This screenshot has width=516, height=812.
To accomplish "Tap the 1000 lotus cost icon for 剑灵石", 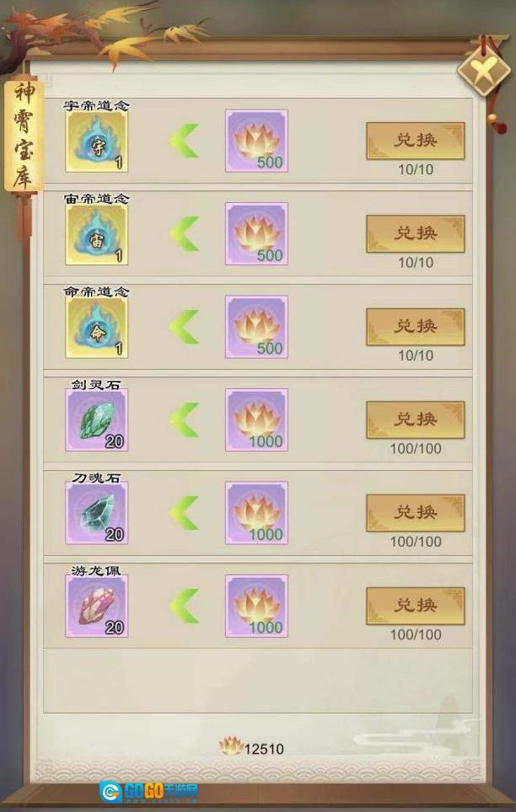I will (x=256, y=420).
